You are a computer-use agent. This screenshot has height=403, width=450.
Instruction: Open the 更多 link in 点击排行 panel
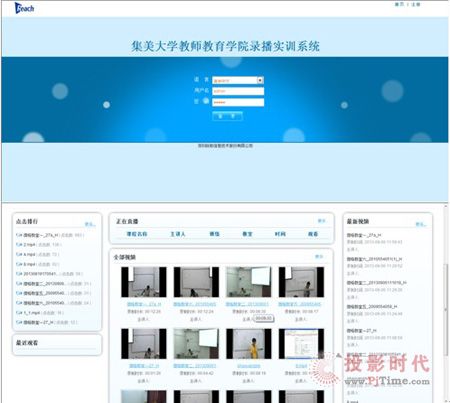[90, 224]
